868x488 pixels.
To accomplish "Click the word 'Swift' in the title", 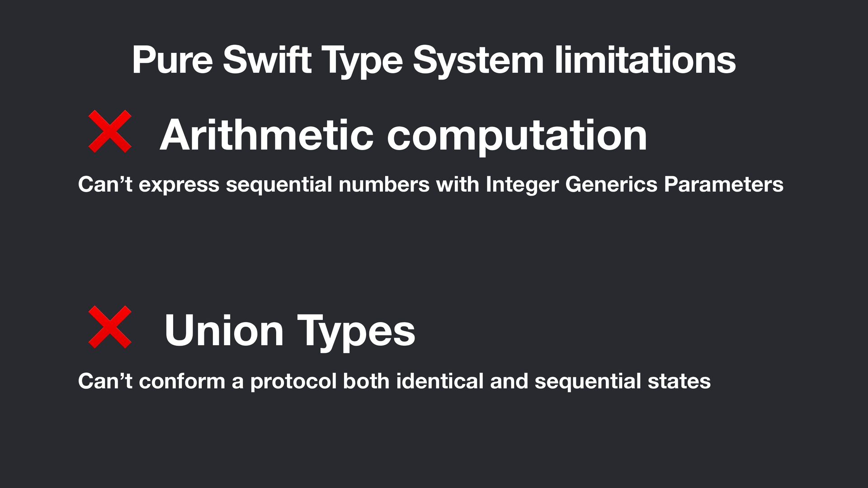I will pyautogui.click(x=267, y=60).
